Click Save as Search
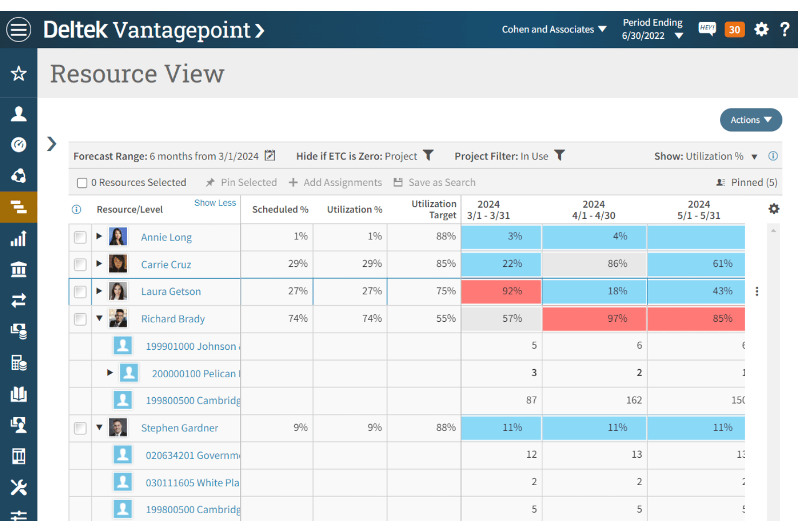798x532 pixels. point(435,183)
